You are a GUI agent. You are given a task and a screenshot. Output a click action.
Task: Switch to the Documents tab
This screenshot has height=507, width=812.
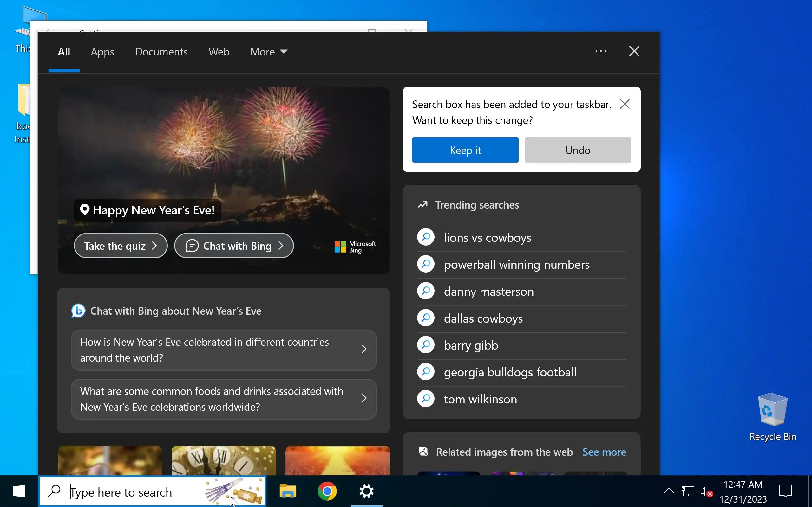tap(161, 52)
